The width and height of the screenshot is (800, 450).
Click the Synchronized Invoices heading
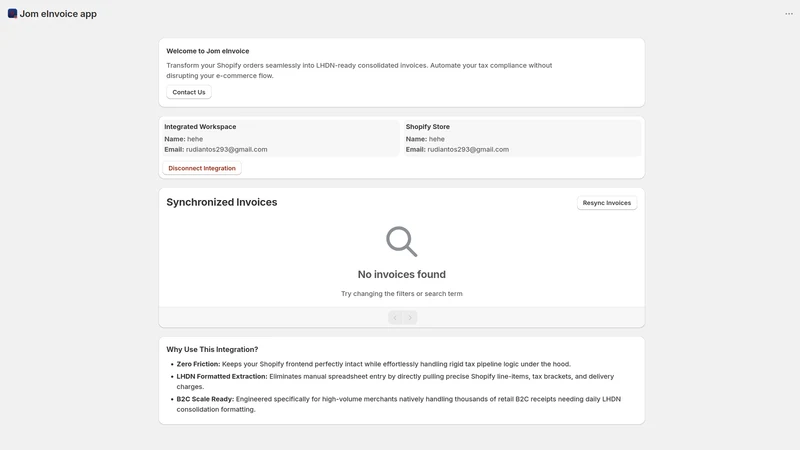tap(221, 202)
